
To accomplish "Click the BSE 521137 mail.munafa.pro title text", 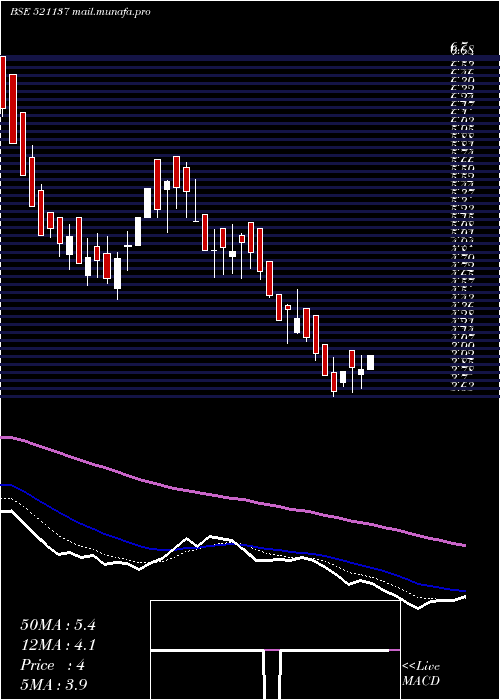I will coord(80,12).
